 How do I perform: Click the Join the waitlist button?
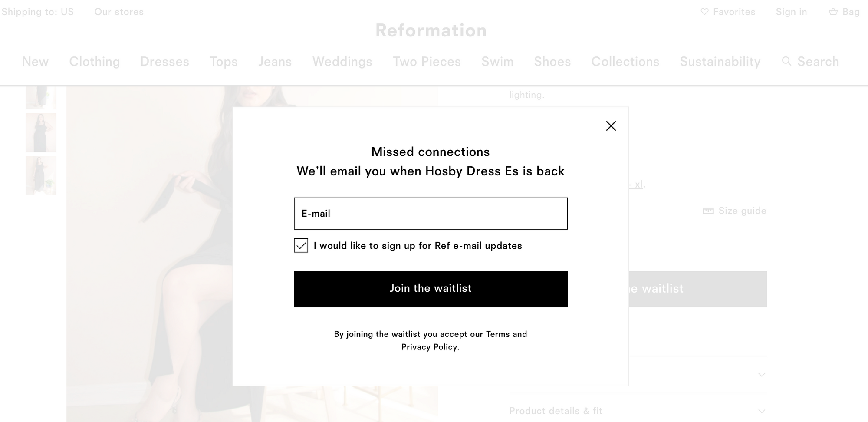click(431, 288)
